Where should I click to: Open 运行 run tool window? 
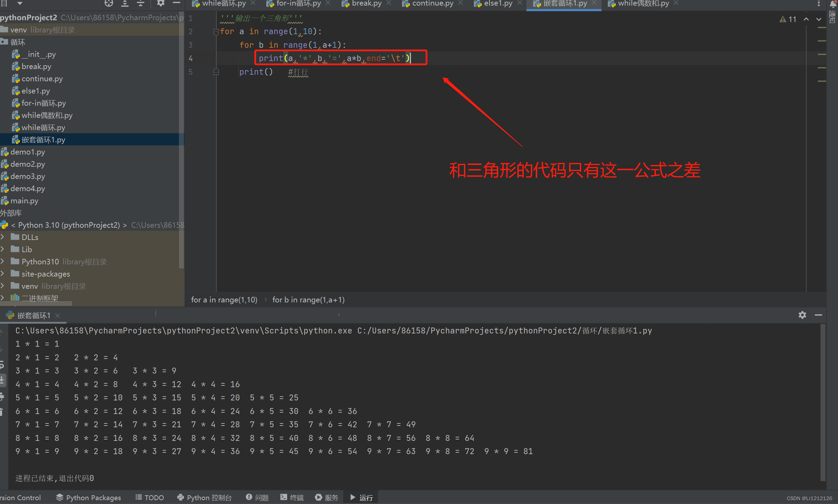click(x=361, y=497)
